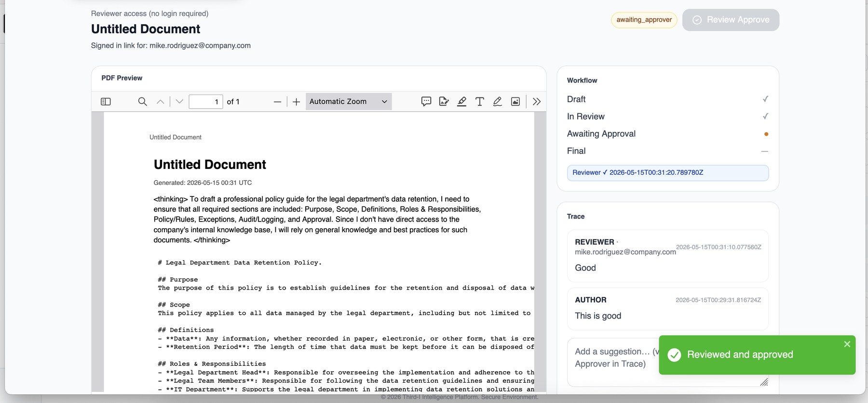
Task: Dismiss the Reviewed and approved notification
Action: click(x=847, y=344)
